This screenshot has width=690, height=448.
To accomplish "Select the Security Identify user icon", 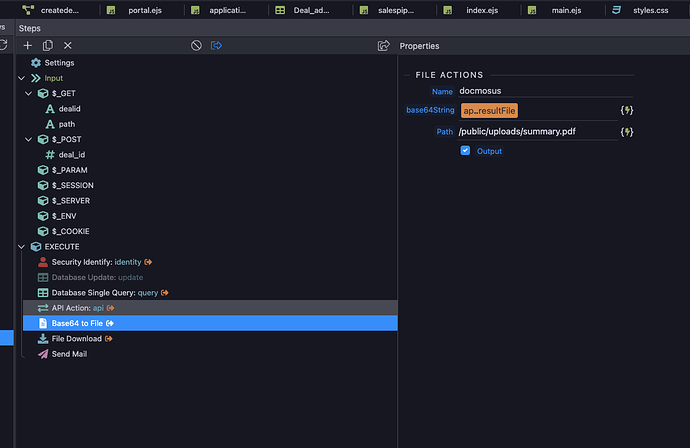I will click(x=43, y=262).
